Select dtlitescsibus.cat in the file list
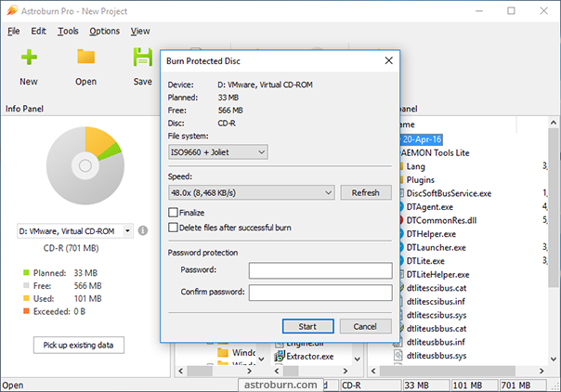The height and width of the screenshot is (392, 561). click(437, 288)
